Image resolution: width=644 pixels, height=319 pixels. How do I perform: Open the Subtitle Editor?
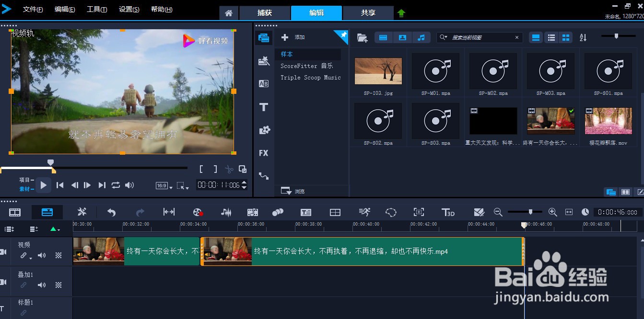click(306, 212)
